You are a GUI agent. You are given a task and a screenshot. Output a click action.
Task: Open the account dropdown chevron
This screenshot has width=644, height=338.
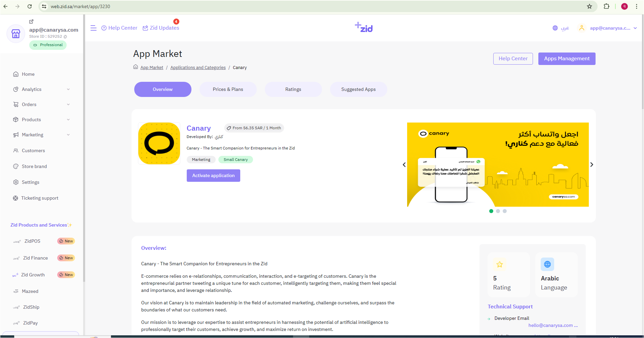pos(635,28)
